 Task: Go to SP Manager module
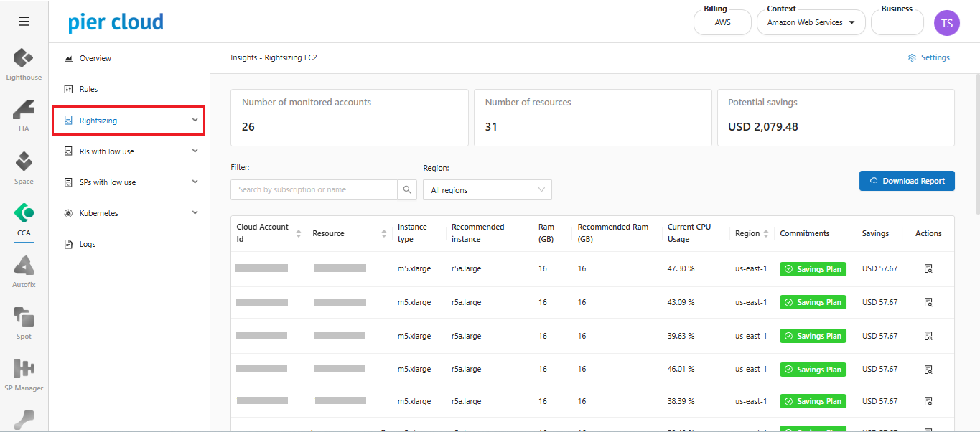click(x=24, y=374)
